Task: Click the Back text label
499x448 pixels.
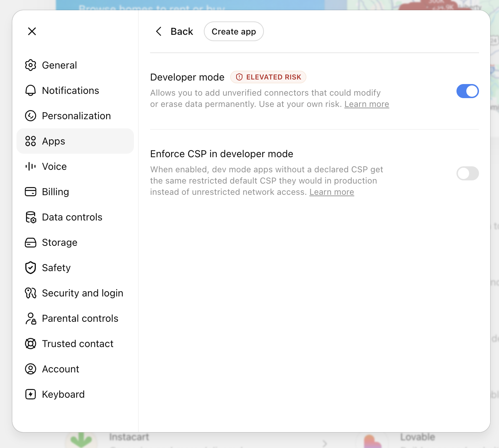Action: 182,31
